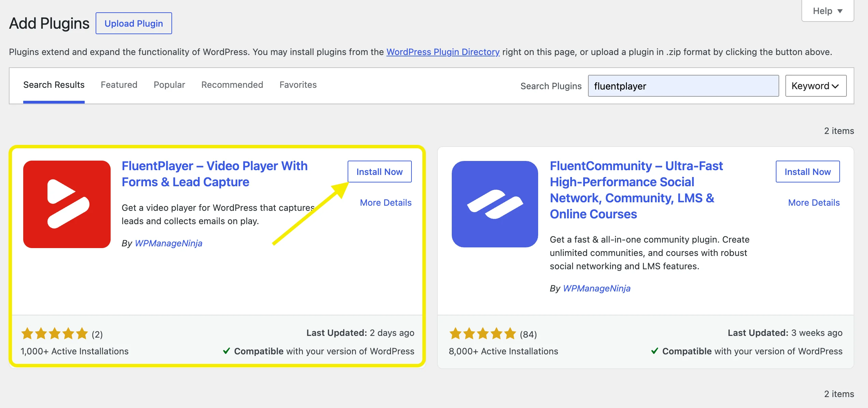Click the FluentCommunity blue plugin icon
868x408 pixels.
pos(495,204)
